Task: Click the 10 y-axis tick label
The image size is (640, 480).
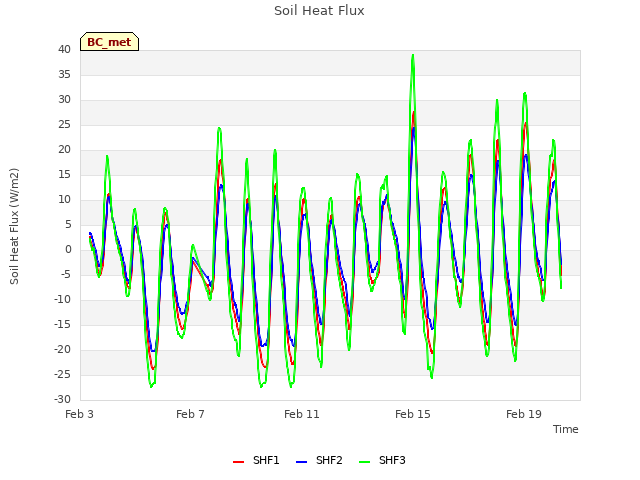Action: (64, 200)
